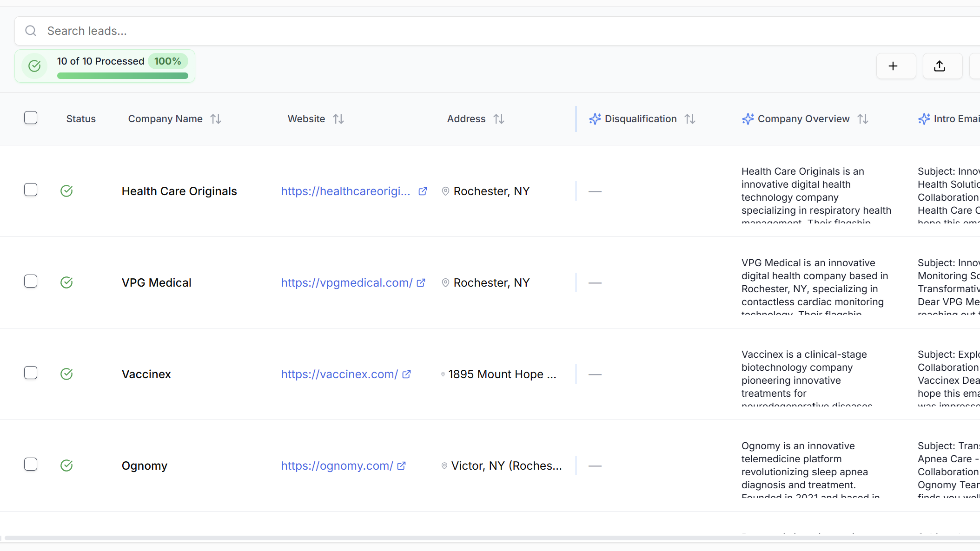The height and width of the screenshot is (551, 980).
Task: Click location pin for VPG Medical address
Action: point(445,283)
